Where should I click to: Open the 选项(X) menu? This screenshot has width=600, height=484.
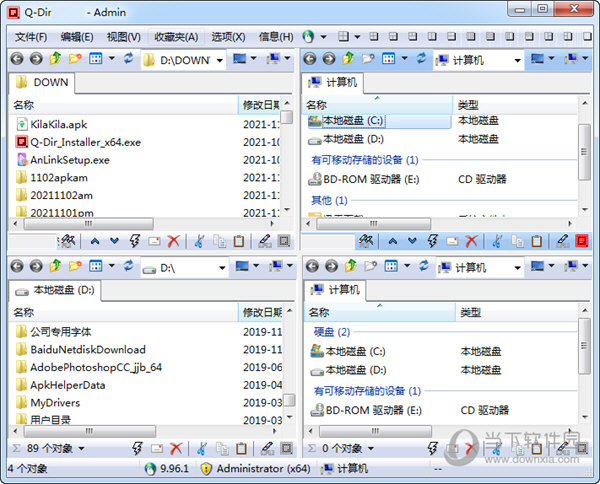(228, 37)
